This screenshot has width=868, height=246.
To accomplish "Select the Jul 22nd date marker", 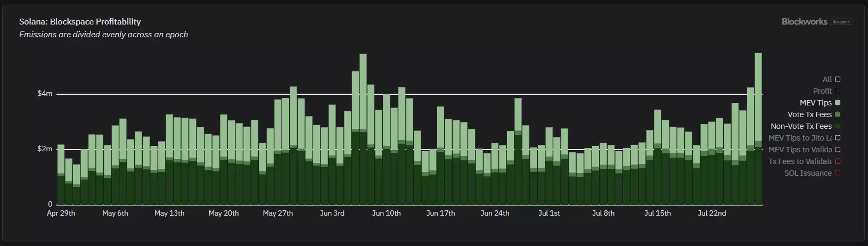I will [x=711, y=214].
